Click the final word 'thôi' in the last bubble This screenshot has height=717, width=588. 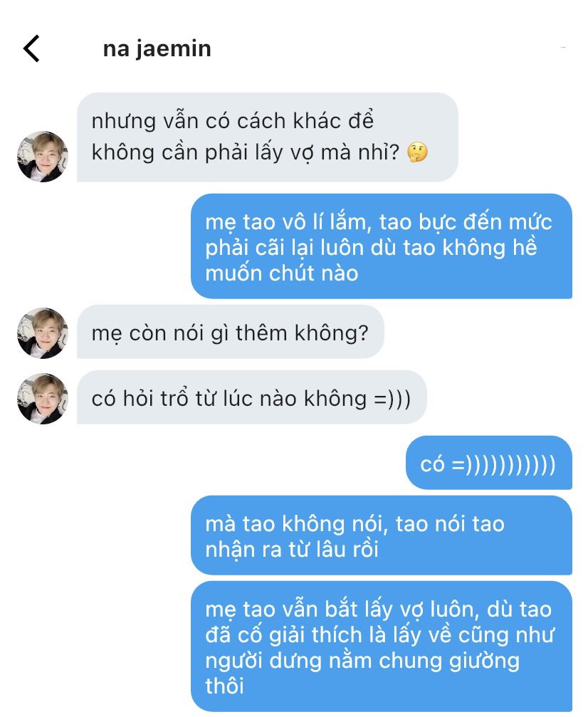pyautogui.click(x=224, y=686)
